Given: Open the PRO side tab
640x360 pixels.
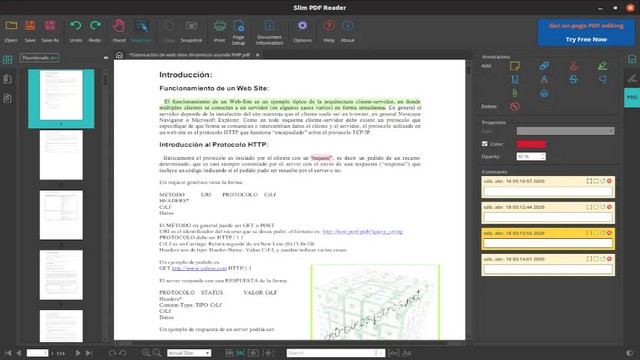Looking at the screenshot, I should (x=632, y=97).
